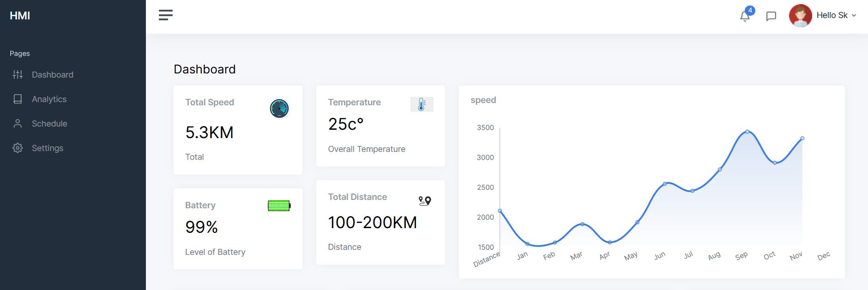
Task: Click the 5.3KM total speed value
Action: (x=209, y=133)
